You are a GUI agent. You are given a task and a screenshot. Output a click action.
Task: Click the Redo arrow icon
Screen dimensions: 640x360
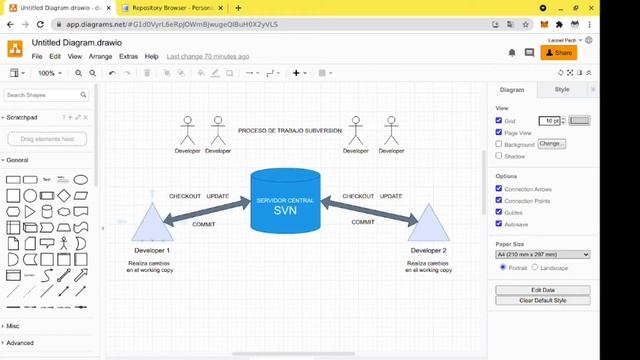click(x=127, y=73)
